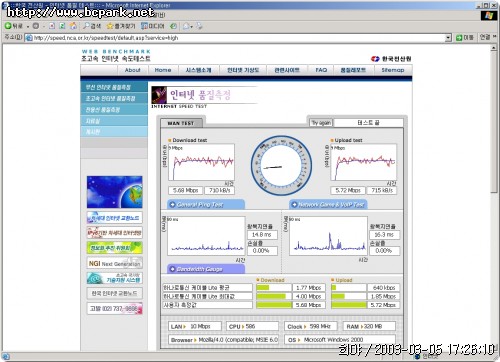Click the vertical scrollbar up arrow
This screenshot has width=500, height=362.
[x=494, y=48]
